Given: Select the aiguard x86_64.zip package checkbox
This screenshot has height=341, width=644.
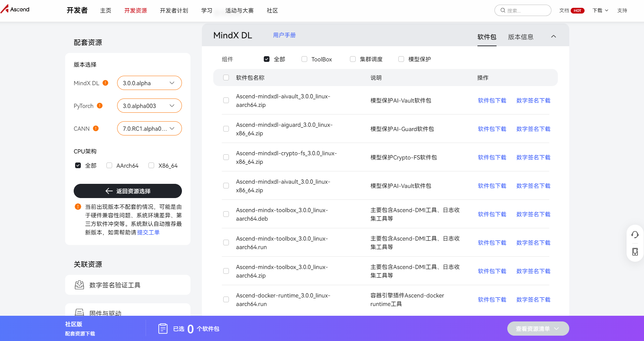Looking at the screenshot, I should [x=226, y=129].
